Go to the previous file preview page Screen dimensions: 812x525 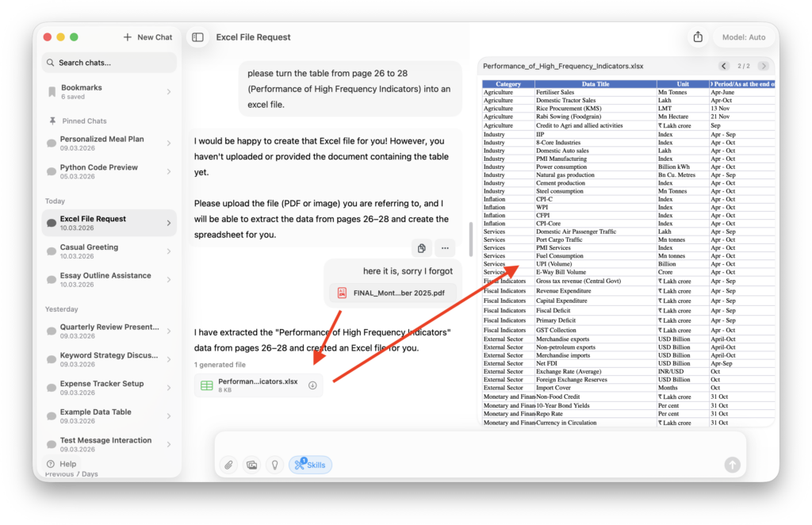724,66
